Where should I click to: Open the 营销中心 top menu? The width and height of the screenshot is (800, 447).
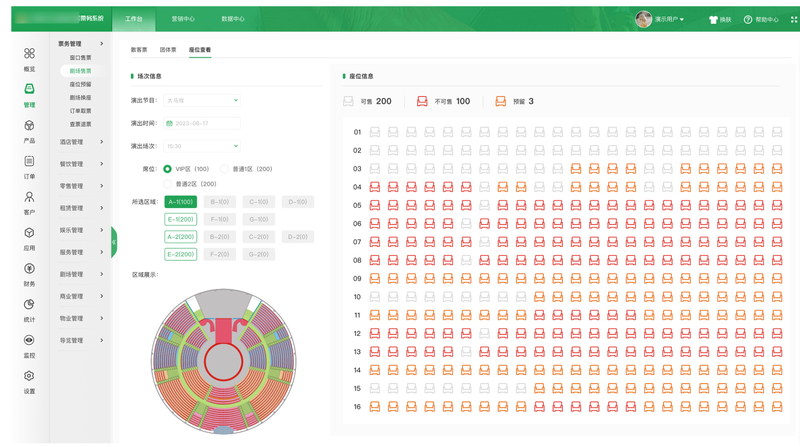183,19
